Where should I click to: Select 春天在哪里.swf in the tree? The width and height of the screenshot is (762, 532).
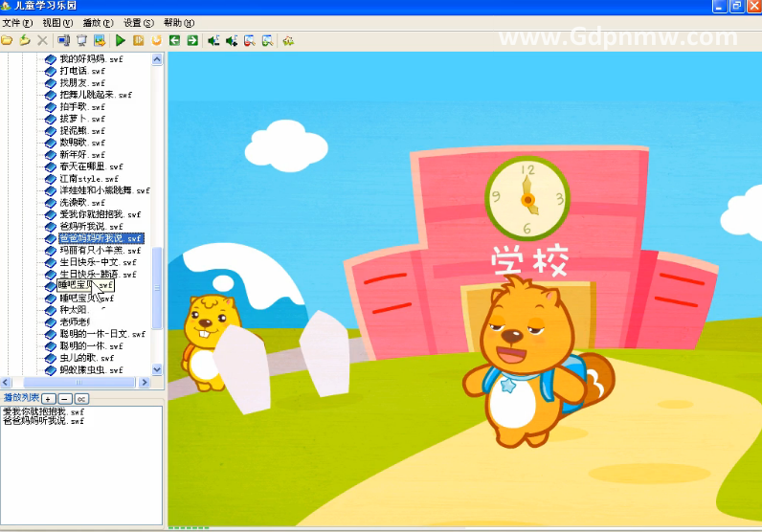[x=91, y=166]
